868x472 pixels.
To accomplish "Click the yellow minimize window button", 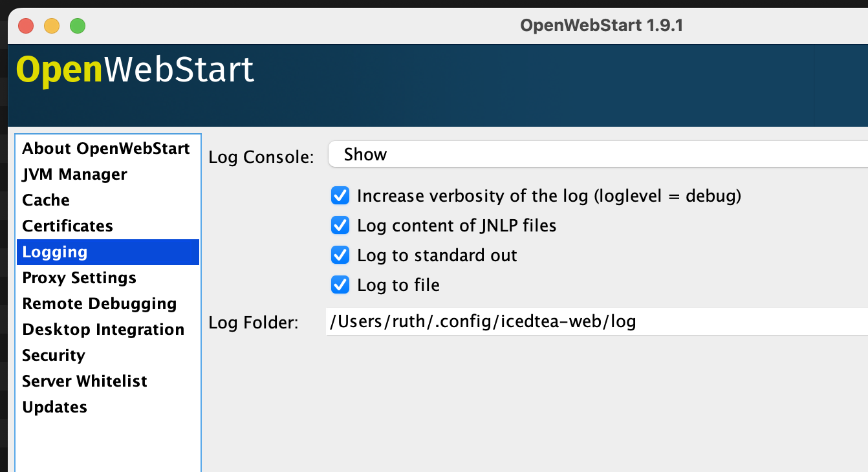I will click(52, 26).
